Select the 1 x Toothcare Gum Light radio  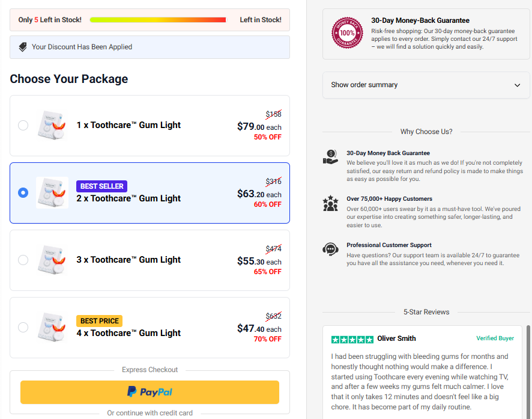tap(23, 125)
